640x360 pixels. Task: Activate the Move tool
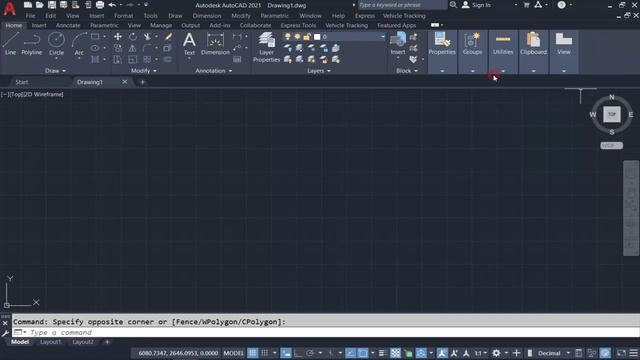(118, 36)
